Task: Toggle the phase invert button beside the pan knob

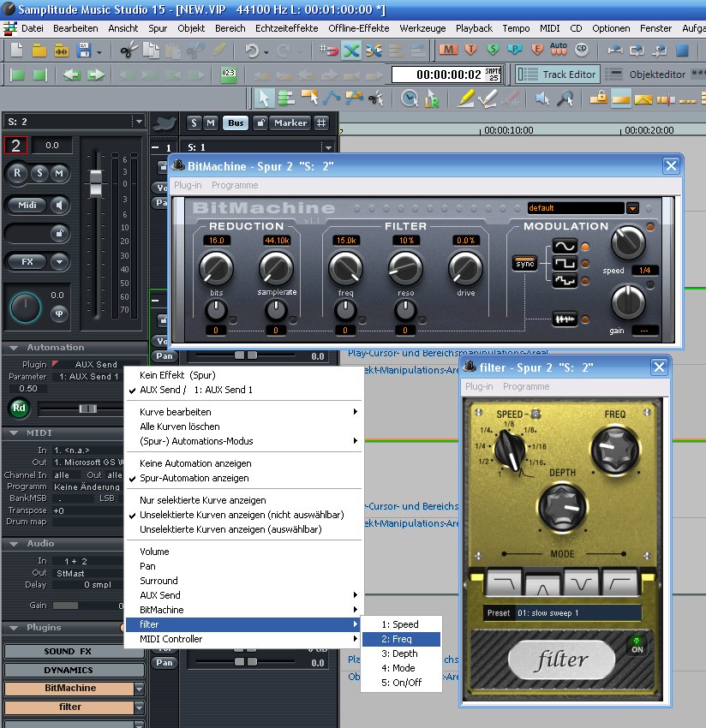Action: [59, 313]
